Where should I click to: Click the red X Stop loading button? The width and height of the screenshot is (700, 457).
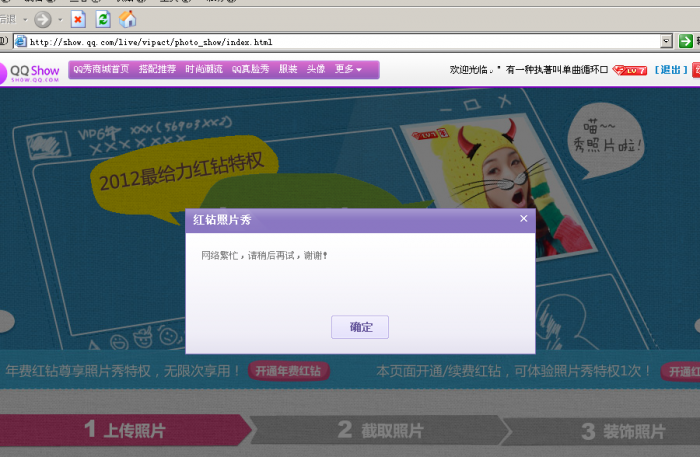[x=78, y=20]
